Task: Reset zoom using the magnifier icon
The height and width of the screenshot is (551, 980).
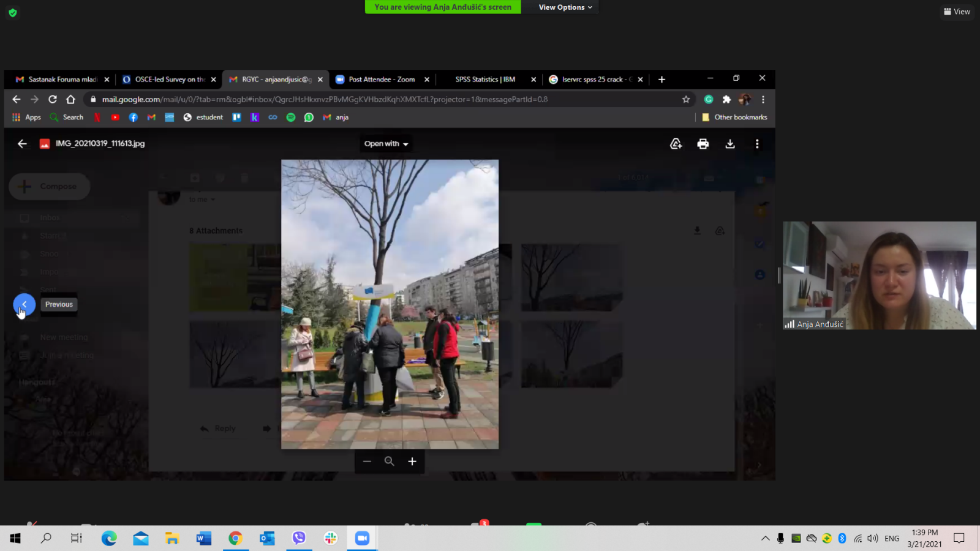Action: pyautogui.click(x=390, y=462)
